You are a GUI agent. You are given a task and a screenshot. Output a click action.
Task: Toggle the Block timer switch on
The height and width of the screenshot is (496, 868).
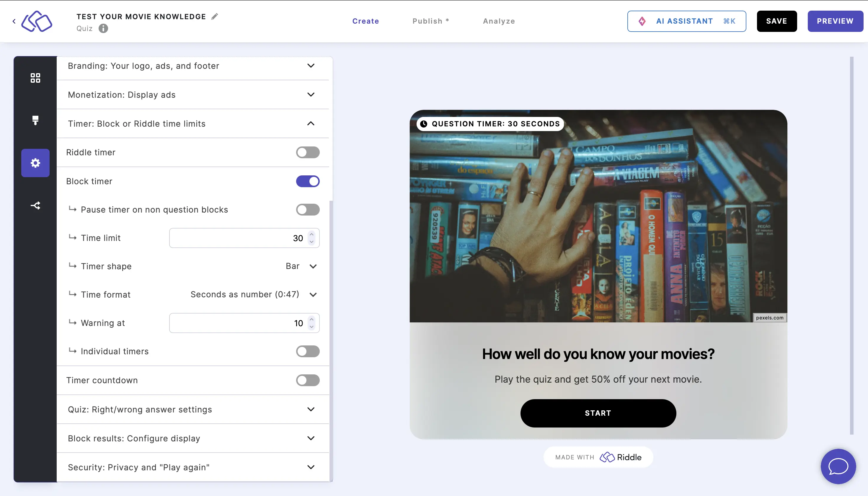point(308,181)
